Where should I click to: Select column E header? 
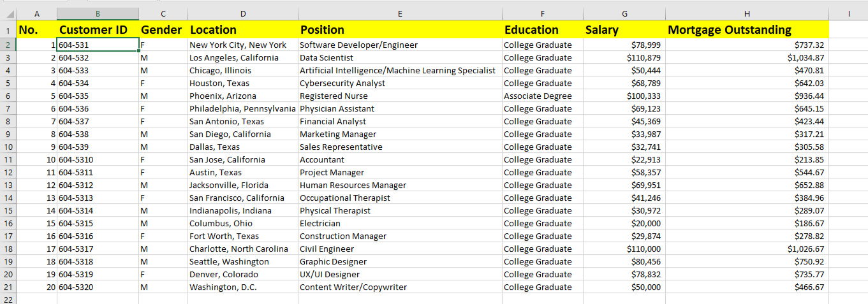click(x=400, y=14)
